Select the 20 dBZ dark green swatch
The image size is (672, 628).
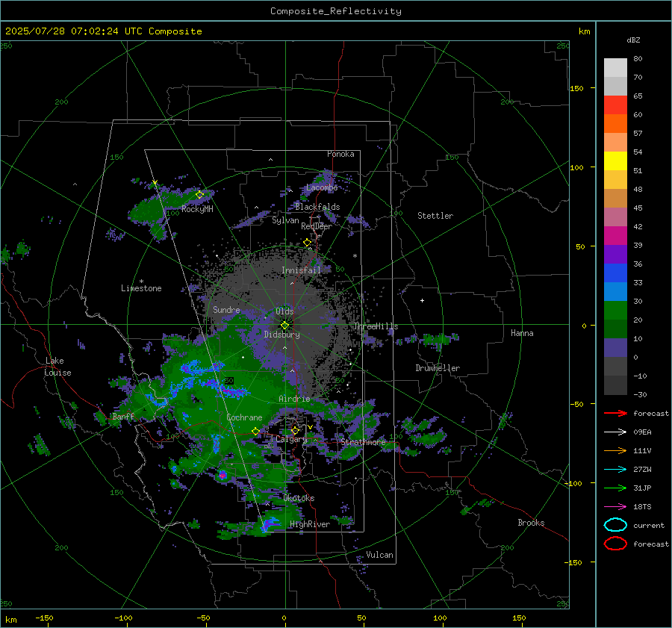pos(615,329)
